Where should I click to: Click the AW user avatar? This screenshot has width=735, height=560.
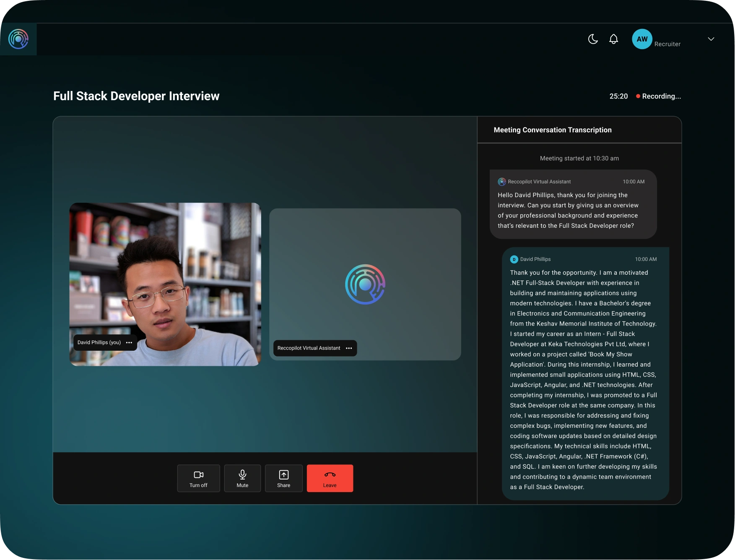pos(642,39)
